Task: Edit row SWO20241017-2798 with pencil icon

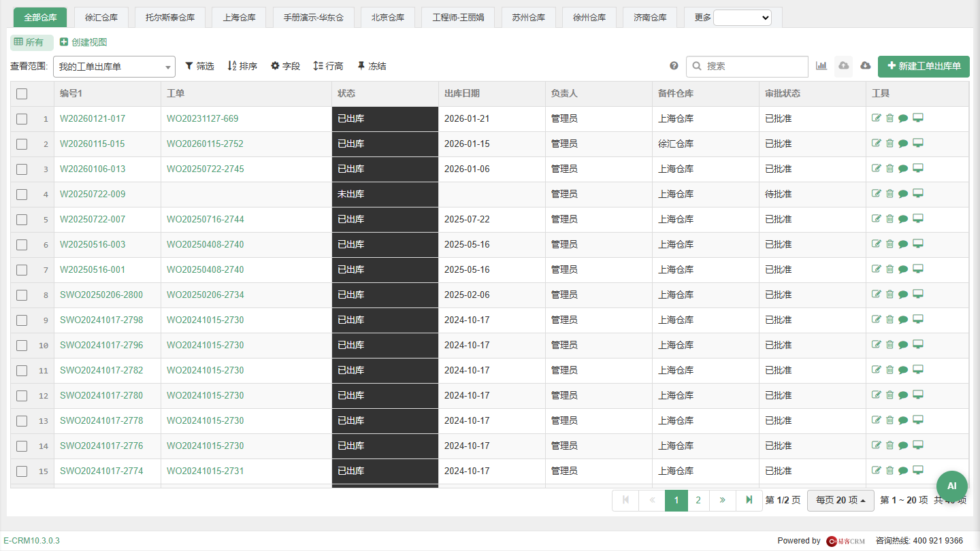Action: tap(877, 320)
